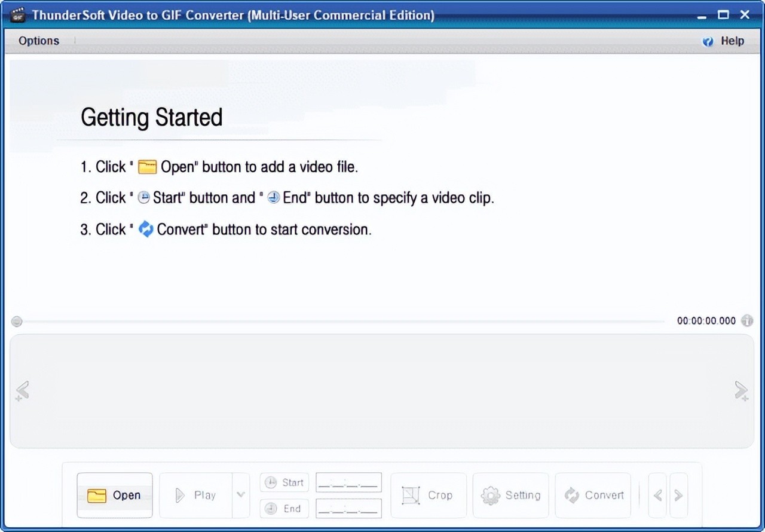The height and width of the screenshot is (532, 765).
Task: Click the window title text
Action: pos(233,15)
